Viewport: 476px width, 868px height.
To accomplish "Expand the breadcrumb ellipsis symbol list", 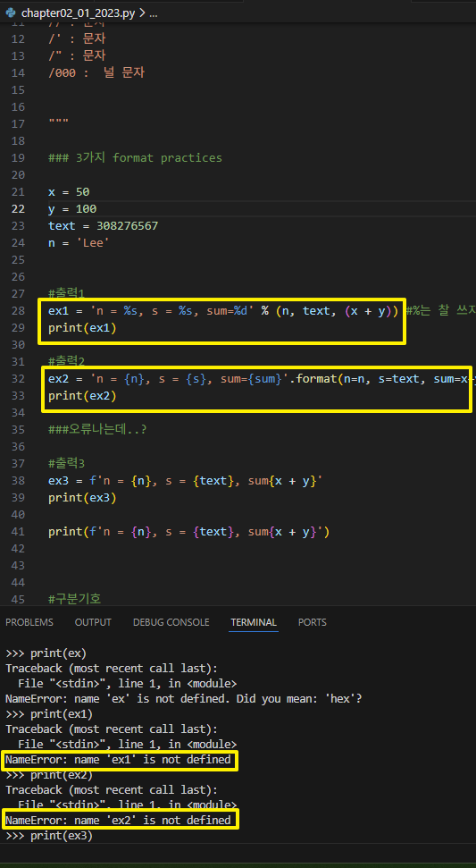I will coord(153,13).
